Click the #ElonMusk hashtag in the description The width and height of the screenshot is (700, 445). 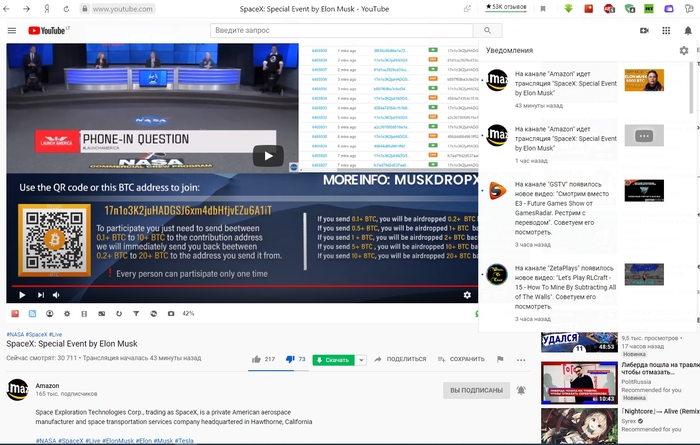[x=118, y=441]
